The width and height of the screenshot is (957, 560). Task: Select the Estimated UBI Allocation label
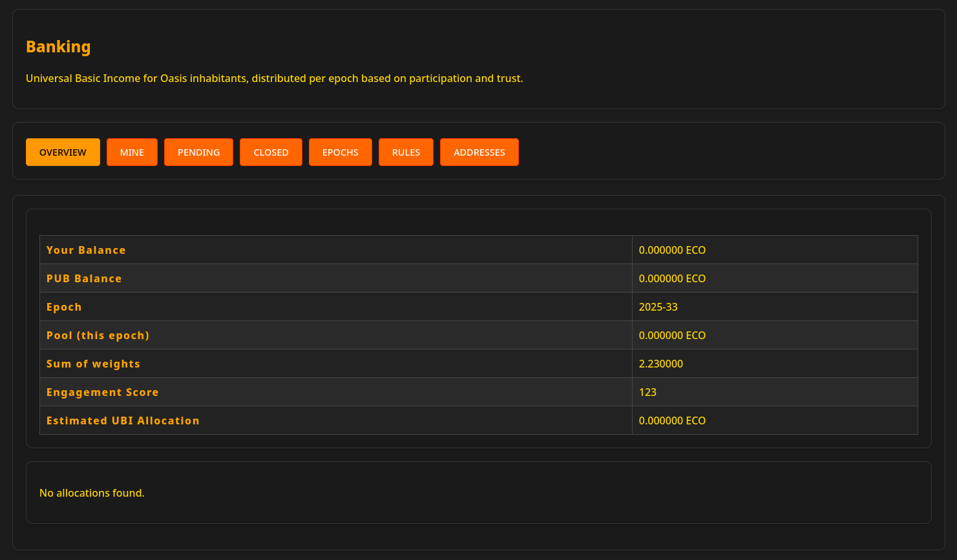(x=123, y=420)
